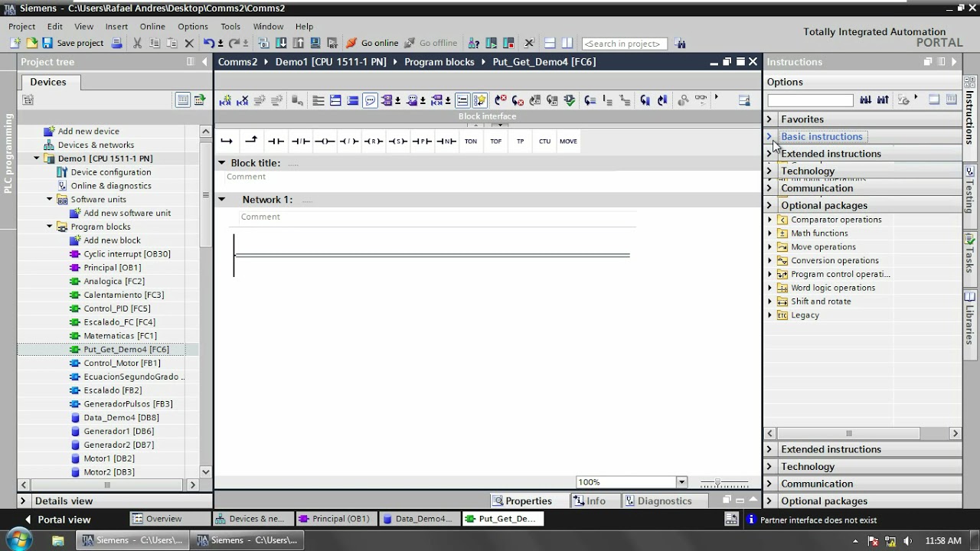
Task: Expand the Details view pane
Action: pos(23,501)
